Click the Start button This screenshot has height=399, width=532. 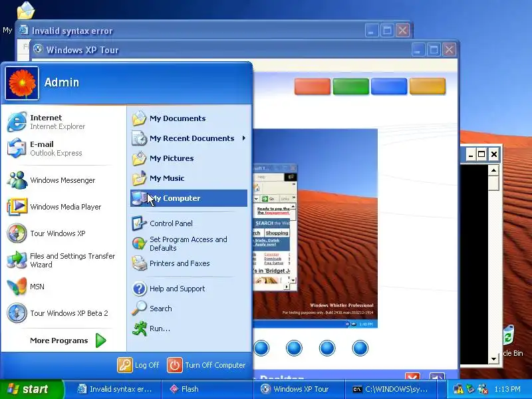pos(31,389)
